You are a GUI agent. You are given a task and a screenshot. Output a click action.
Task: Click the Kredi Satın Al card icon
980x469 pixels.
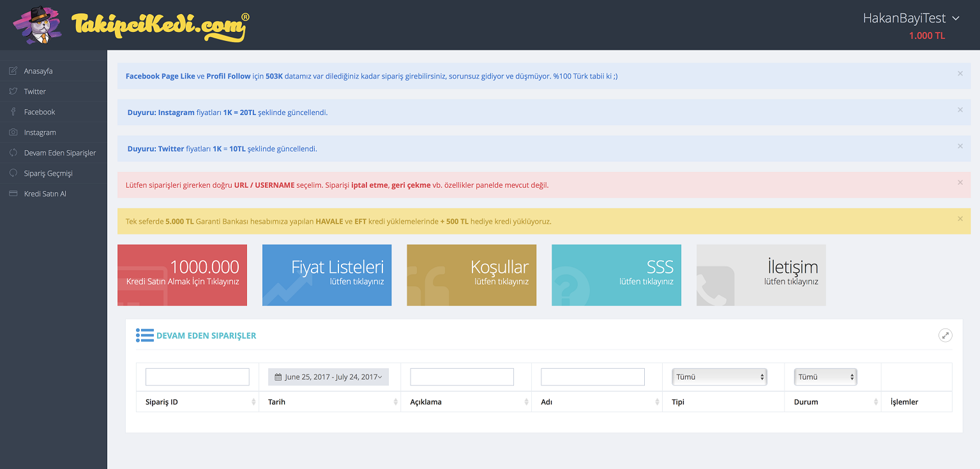(x=13, y=194)
